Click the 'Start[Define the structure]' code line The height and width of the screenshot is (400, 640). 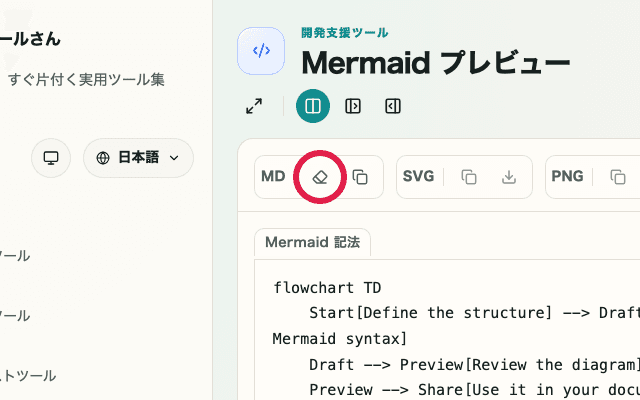[474, 313]
